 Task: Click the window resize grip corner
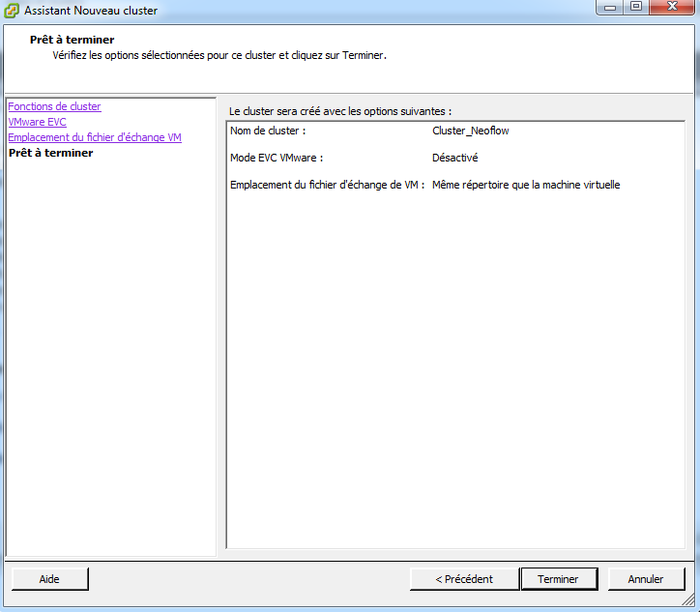point(689,600)
